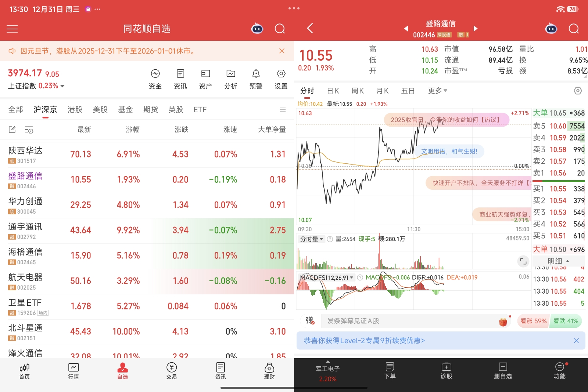The image size is (588, 392).
Task: Expand 明细 trade details panel
Action: (x=558, y=261)
